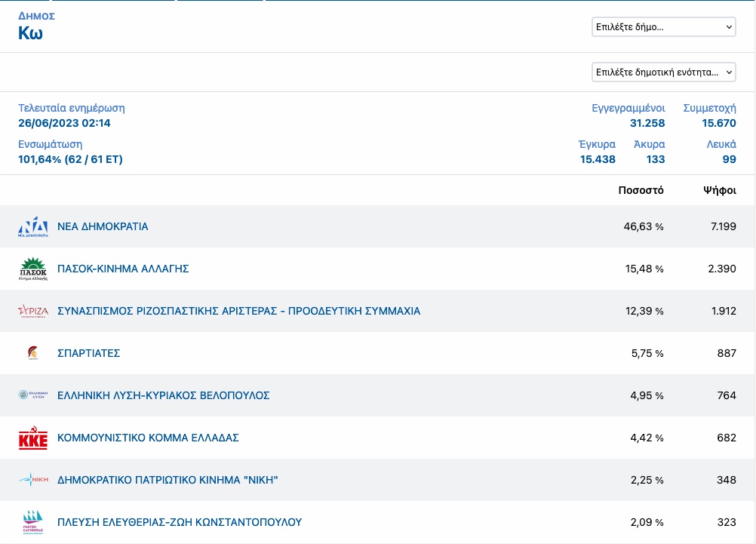This screenshot has height=544, width=756.
Task: Click vote count '7.199'
Action: click(x=724, y=226)
